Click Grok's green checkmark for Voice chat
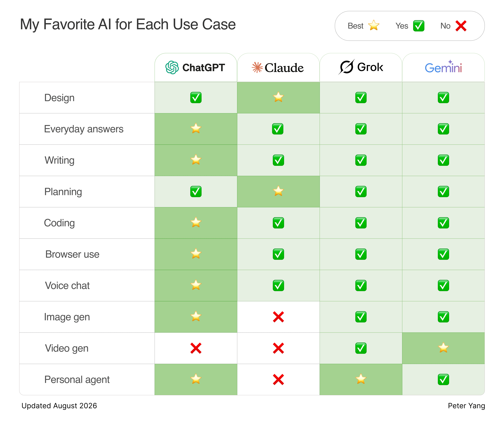This screenshot has width=504, height=421. click(361, 286)
